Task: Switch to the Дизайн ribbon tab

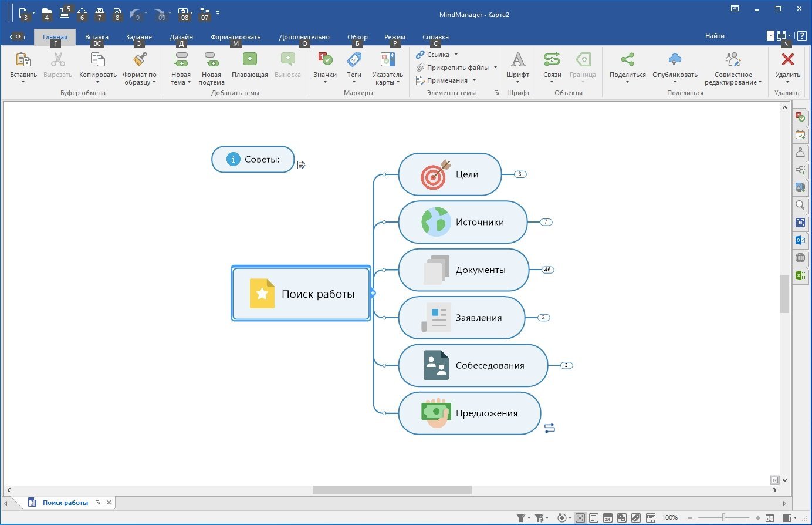Action: tap(181, 36)
